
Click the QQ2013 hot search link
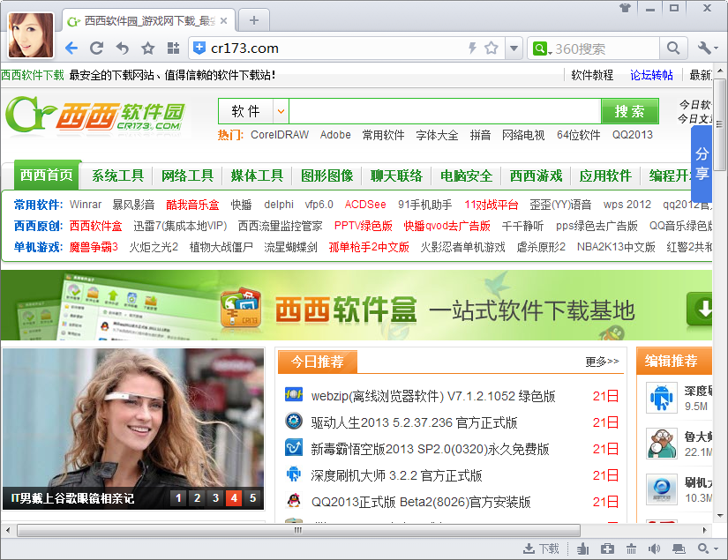(633, 135)
